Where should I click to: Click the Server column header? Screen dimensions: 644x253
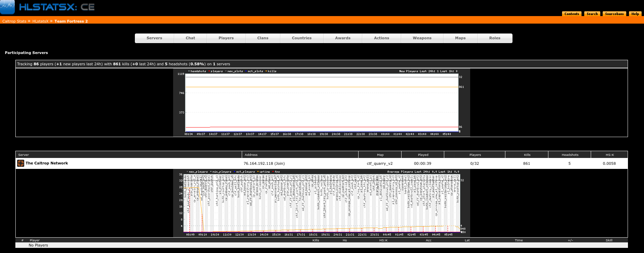pos(24,155)
